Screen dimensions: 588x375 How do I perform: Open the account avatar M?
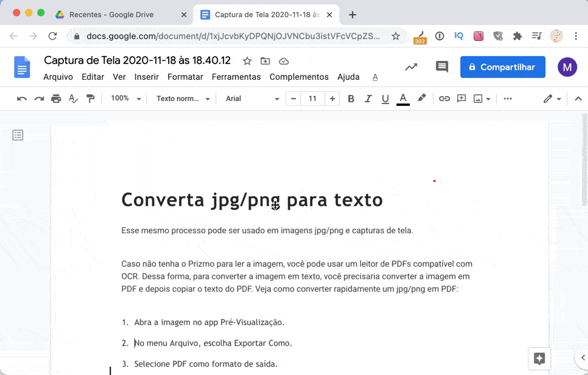(567, 67)
